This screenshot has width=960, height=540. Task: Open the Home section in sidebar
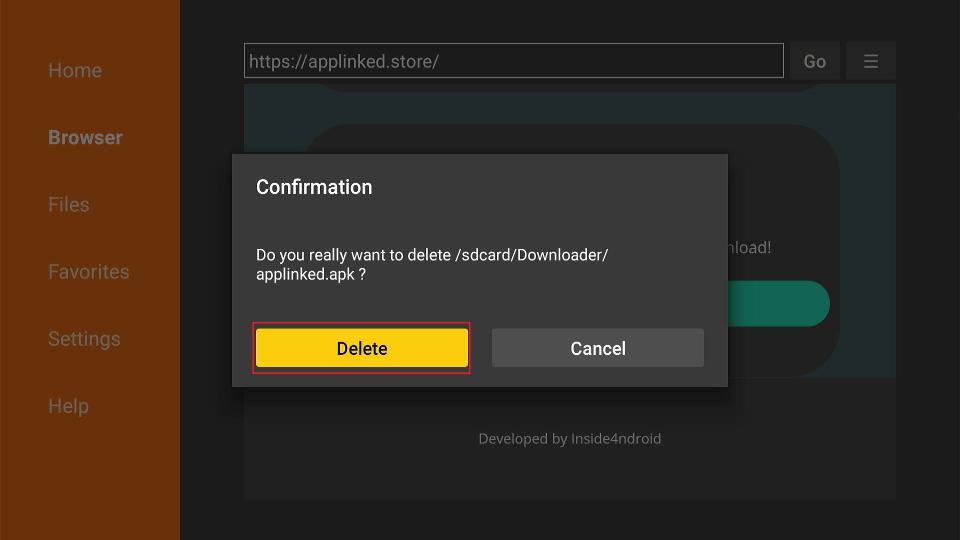(75, 70)
